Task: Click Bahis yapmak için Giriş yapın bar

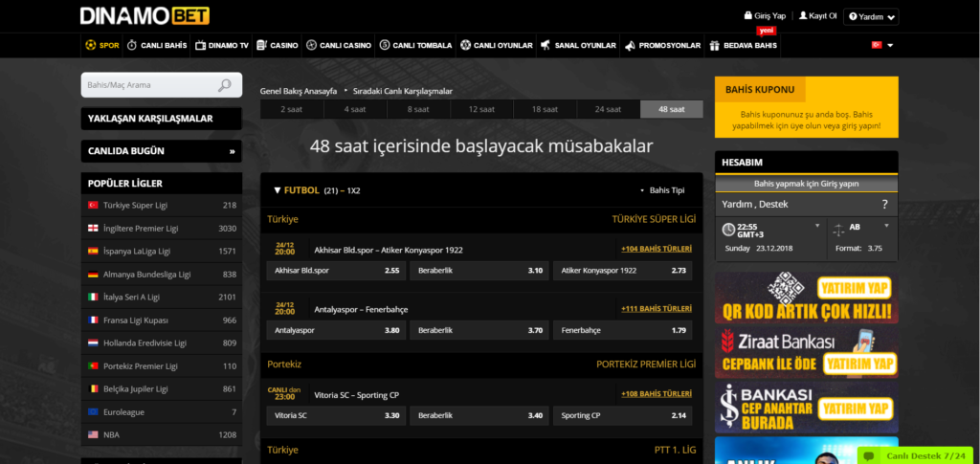Action: pos(806,184)
